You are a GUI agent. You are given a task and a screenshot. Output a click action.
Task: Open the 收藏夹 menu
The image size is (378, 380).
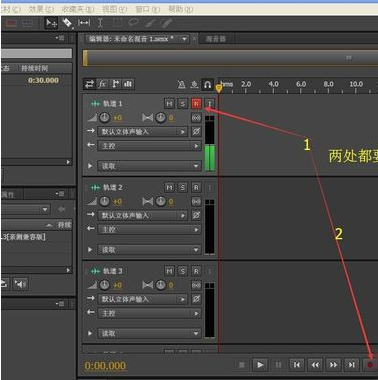tap(78, 9)
